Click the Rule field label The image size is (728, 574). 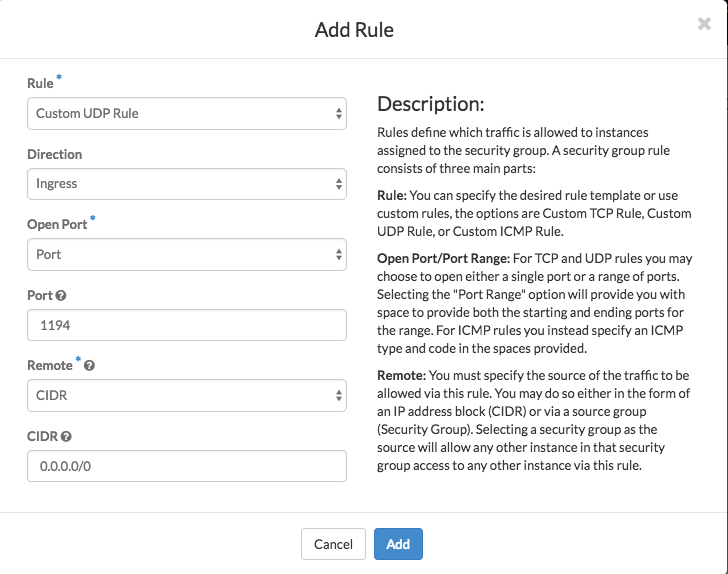coord(40,84)
